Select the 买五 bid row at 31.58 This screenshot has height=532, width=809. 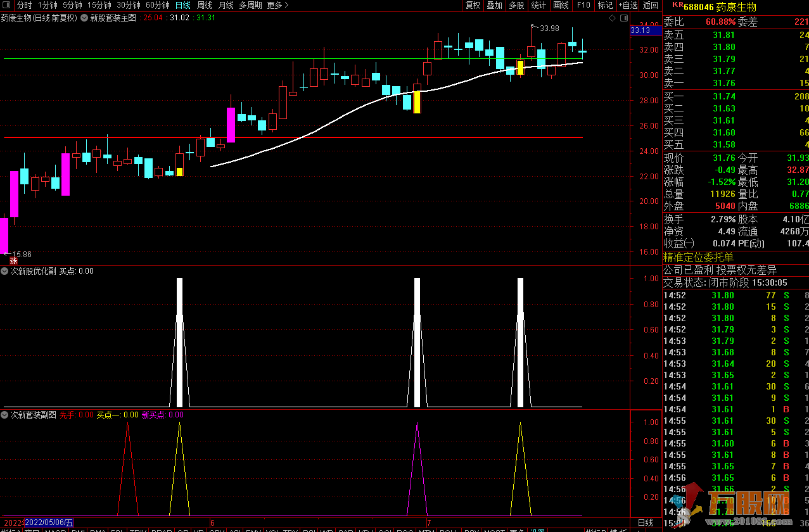[x=736, y=144]
